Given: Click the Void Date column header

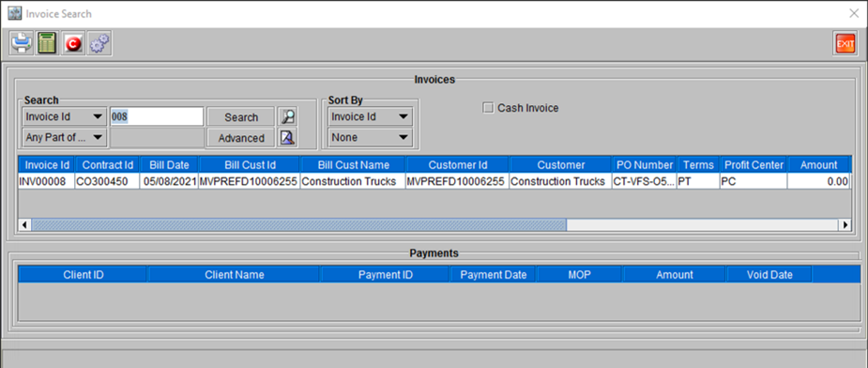Looking at the screenshot, I should 769,274.
